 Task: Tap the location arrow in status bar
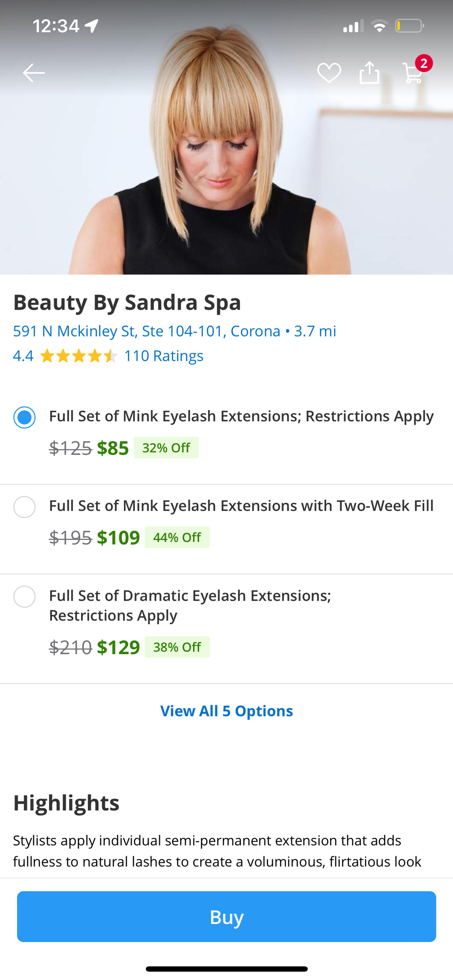coord(92,26)
